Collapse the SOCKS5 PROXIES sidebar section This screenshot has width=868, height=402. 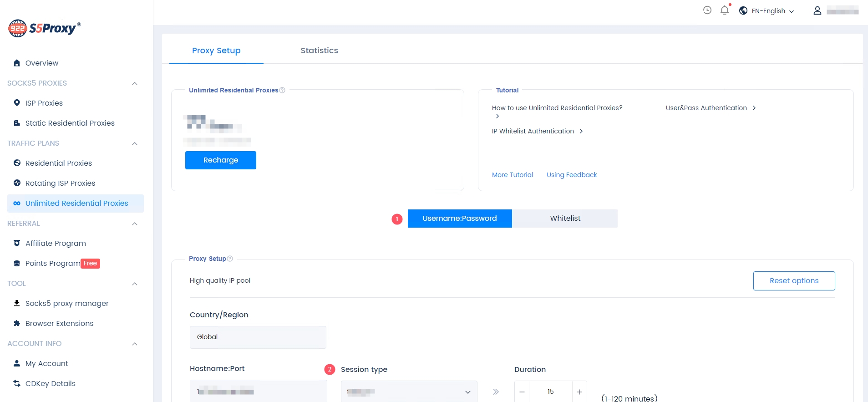[134, 83]
